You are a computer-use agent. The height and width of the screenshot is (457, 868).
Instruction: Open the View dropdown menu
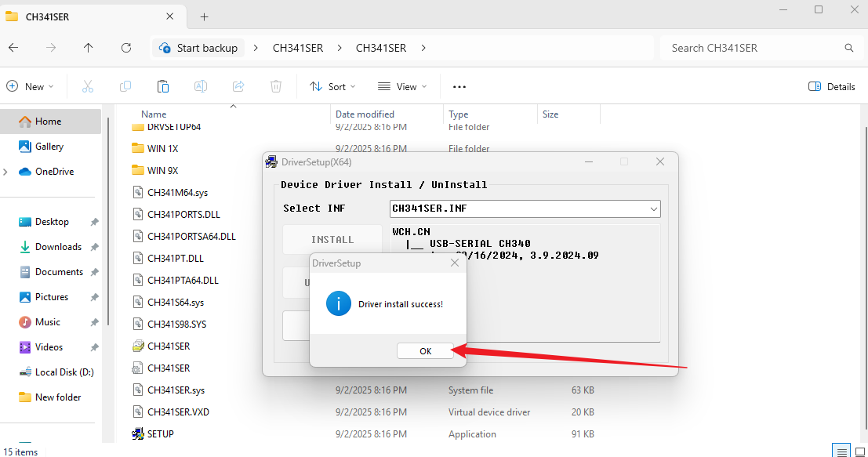pyautogui.click(x=402, y=86)
